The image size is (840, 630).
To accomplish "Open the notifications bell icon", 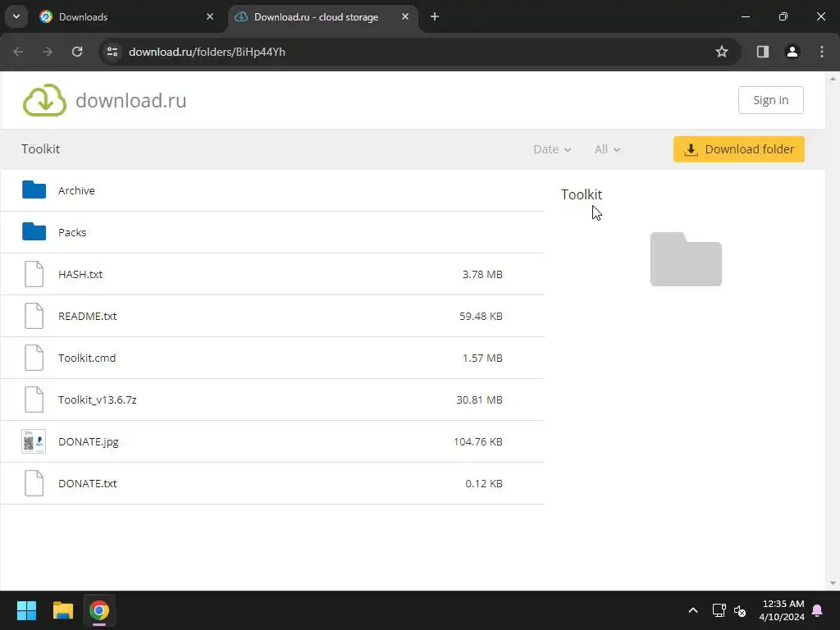I will (818, 610).
